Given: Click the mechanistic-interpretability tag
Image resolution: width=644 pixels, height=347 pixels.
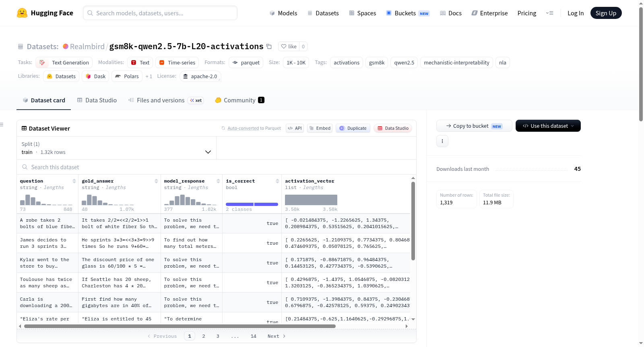Looking at the screenshot, I should coord(456,62).
